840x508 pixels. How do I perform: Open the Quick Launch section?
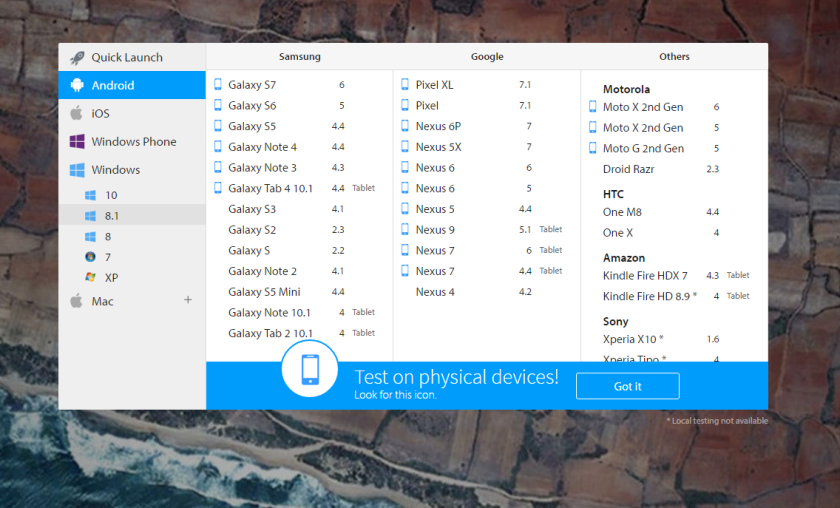coord(132,57)
